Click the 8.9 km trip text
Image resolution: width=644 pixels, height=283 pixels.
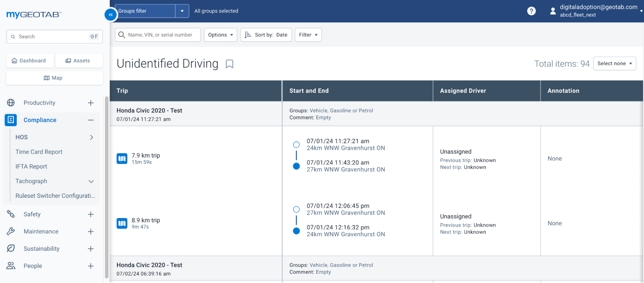coord(146,220)
